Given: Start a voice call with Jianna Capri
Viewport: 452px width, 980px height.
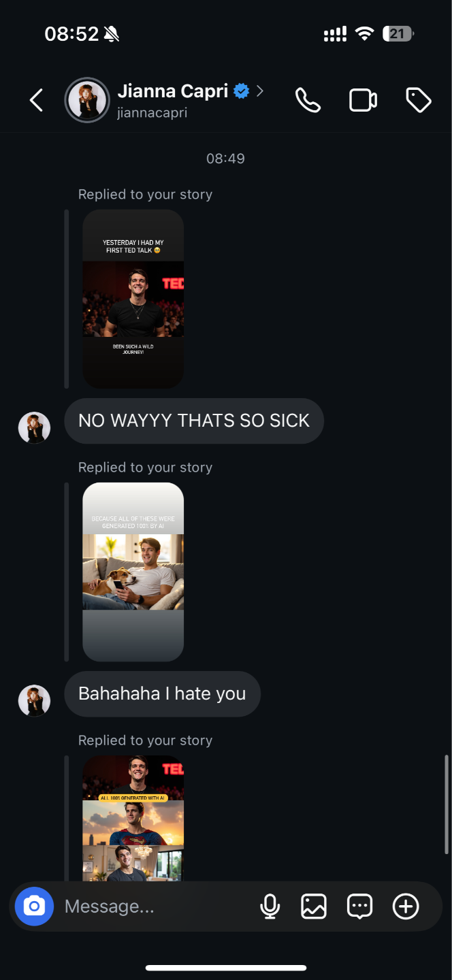Looking at the screenshot, I should [x=308, y=100].
